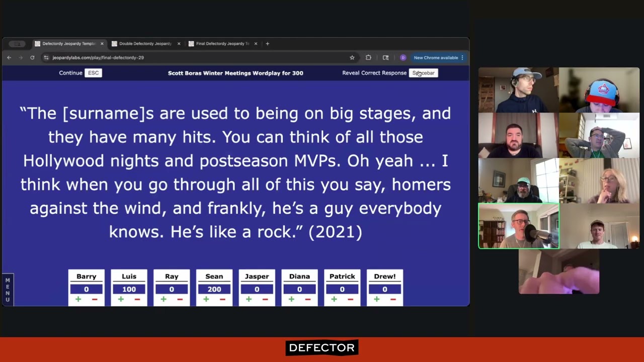Click Sean's score value 200
644x362 pixels.
(x=214, y=289)
